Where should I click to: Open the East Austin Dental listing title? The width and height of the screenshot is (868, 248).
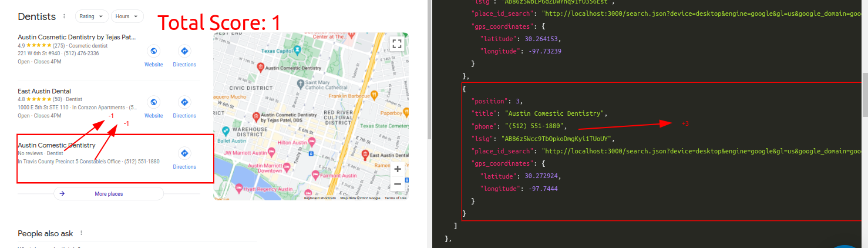pyautogui.click(x=45, y=91)
